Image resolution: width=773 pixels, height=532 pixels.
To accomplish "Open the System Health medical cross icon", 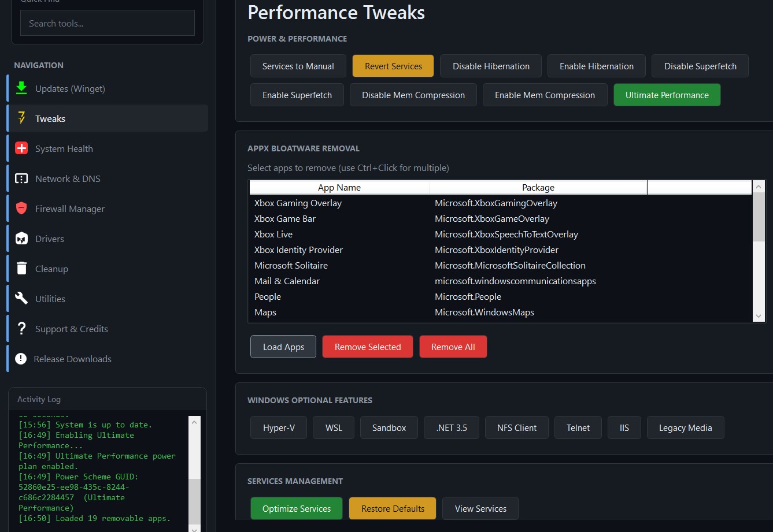I will click(21, 148).
